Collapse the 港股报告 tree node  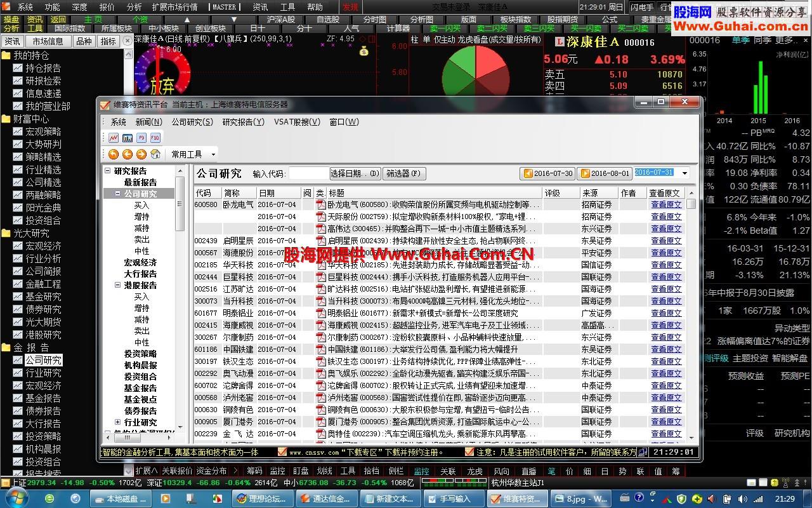pos(117,285)
